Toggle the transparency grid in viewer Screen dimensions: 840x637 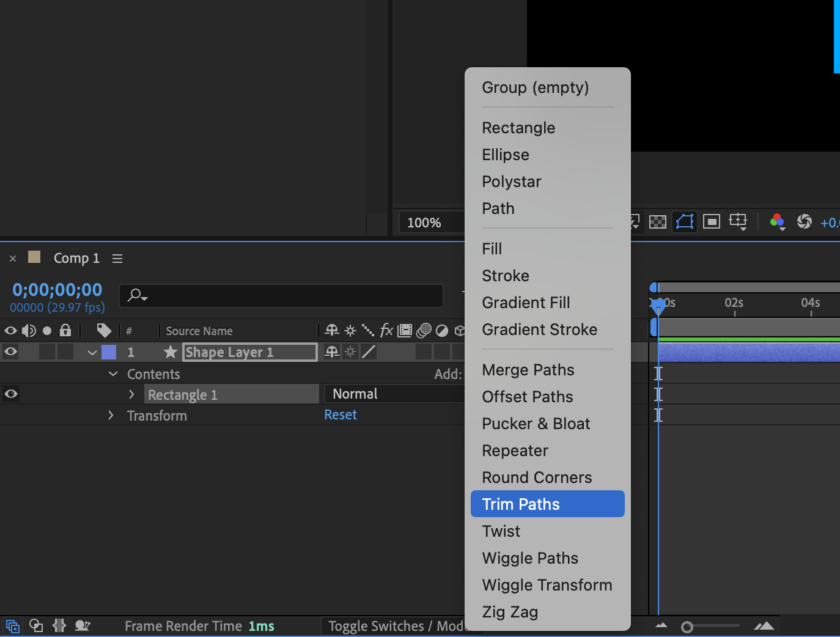pos(658,222)
